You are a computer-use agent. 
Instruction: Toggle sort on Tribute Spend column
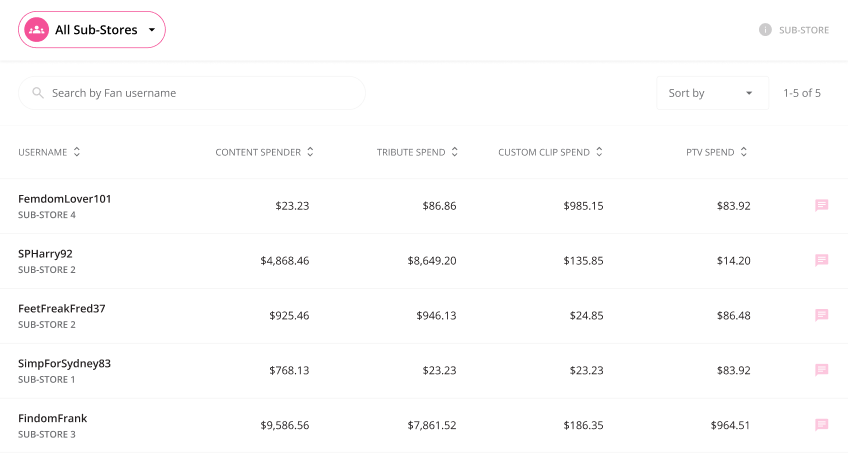pyautogui.click(x=455, y=152)
